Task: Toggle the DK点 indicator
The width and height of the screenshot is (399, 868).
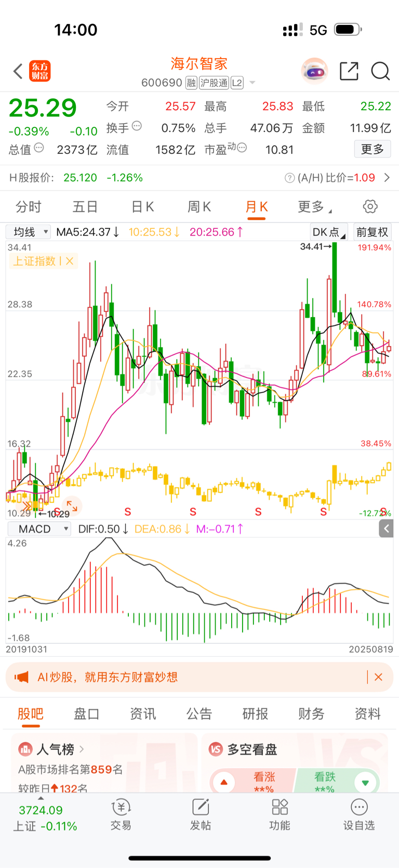Action: tap(329, 232)
